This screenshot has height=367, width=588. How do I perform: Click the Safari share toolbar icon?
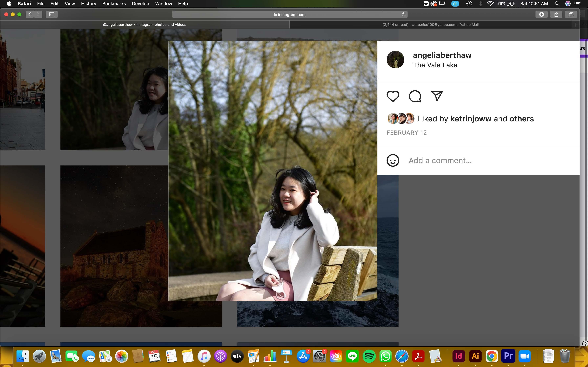556,15
